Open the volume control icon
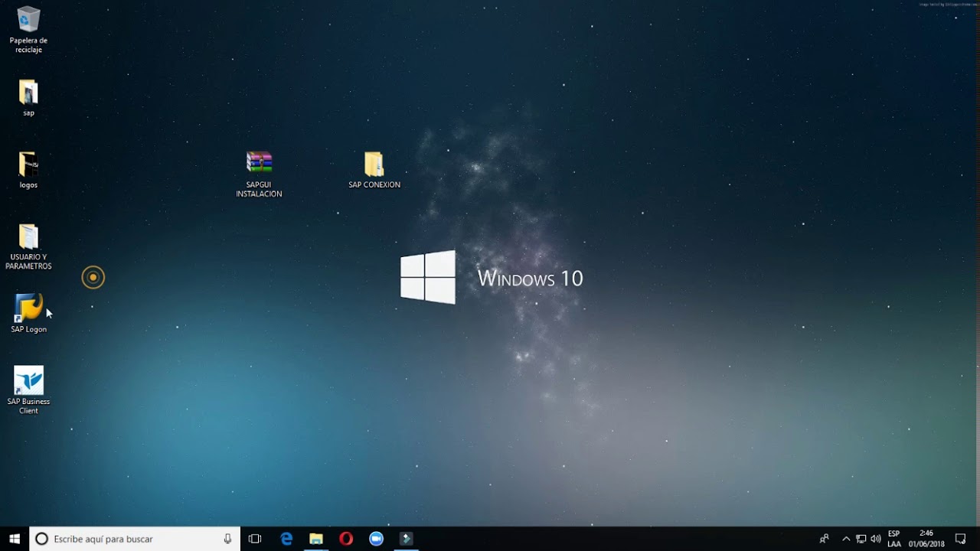 tap(876, 539)
